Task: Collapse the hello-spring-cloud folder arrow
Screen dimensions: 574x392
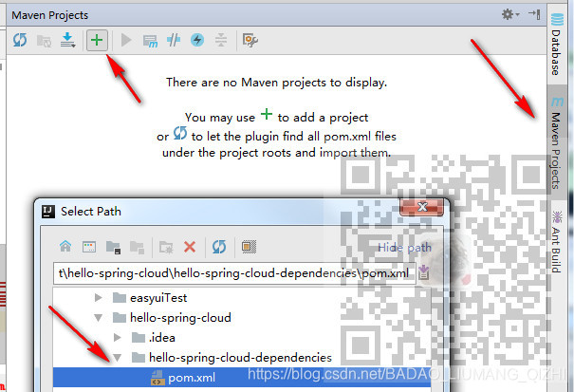Action: (x=98, y=318)
